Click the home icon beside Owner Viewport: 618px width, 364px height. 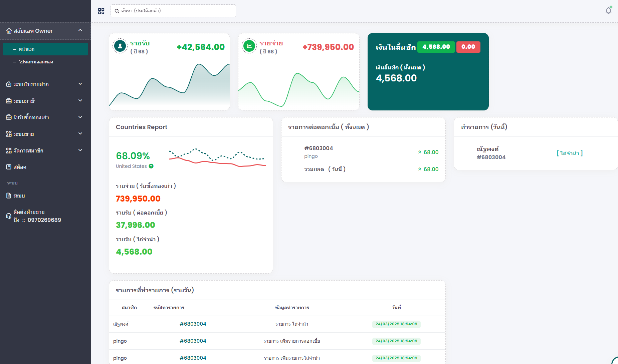click(9, 31)
